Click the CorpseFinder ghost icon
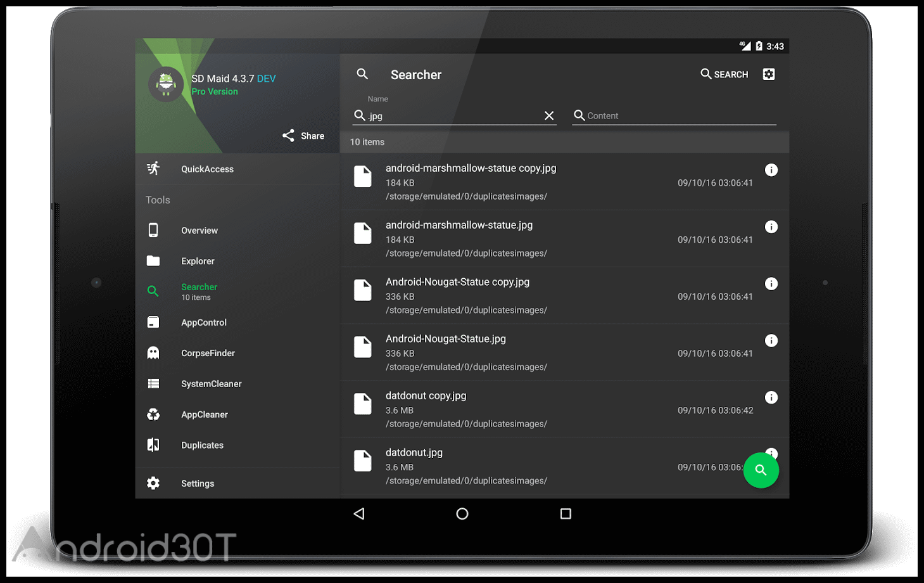 153,353
